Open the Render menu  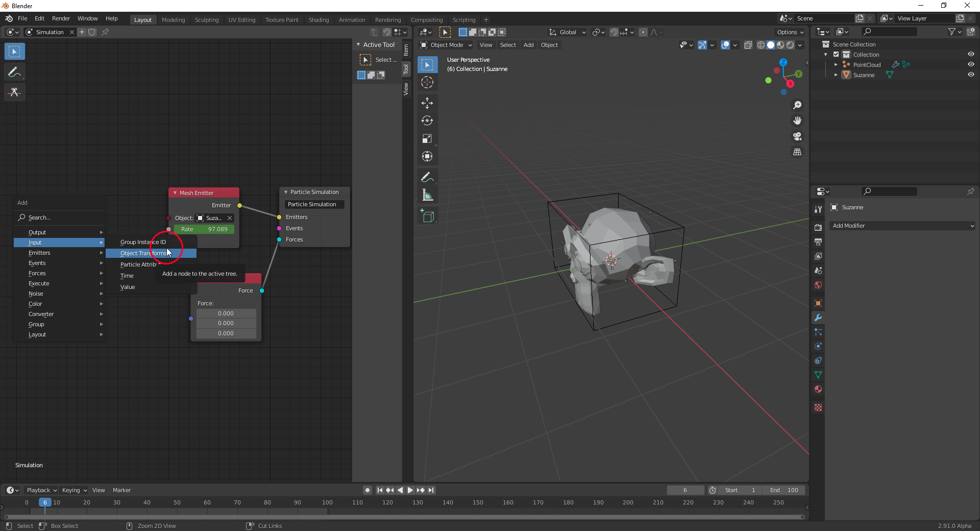(x=61, y=18)
